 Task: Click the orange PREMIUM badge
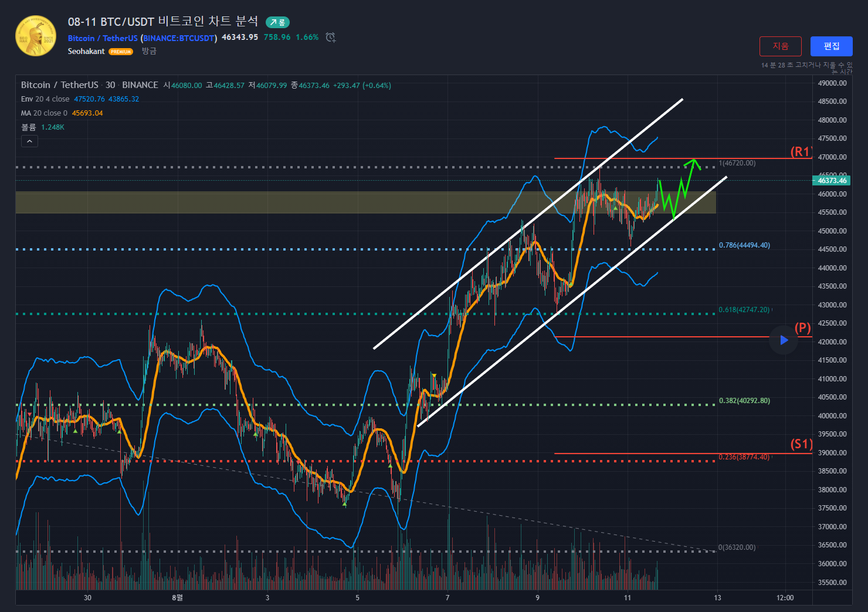point(121,52)
